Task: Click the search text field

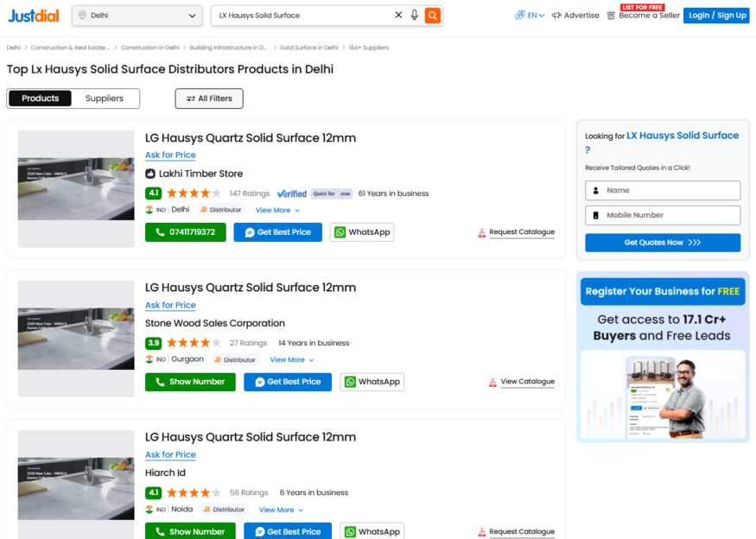Action: (x=304, y=16)
